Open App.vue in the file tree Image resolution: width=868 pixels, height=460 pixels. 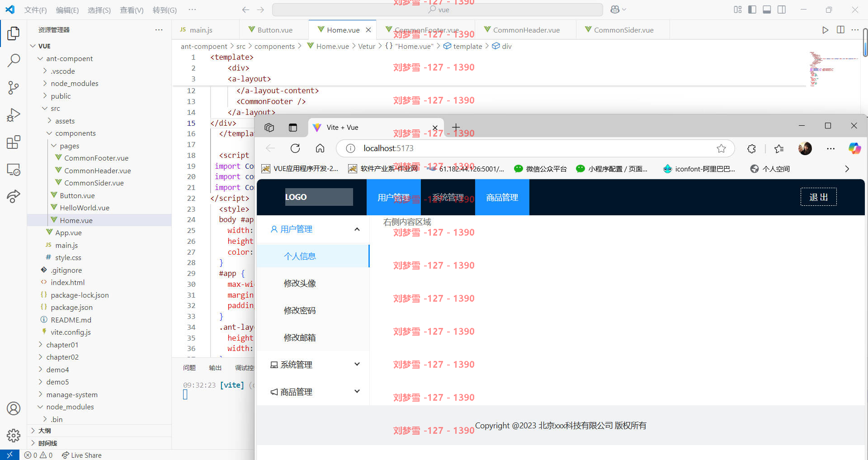(x=68, y=232)
